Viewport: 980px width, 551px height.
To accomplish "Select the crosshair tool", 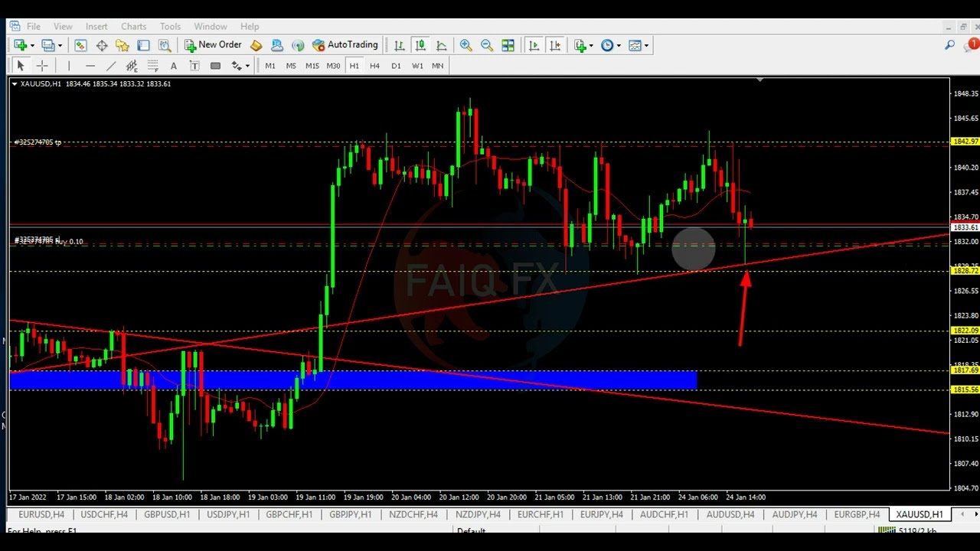I will (42, 66).
